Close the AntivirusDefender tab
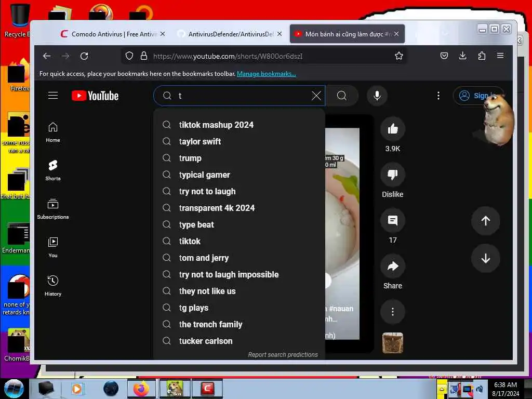Screen dimensions: 532x399 tap(279, 34)
